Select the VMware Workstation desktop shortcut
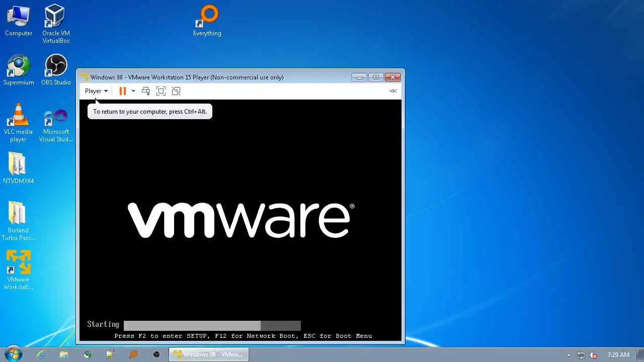 point(18,270)
